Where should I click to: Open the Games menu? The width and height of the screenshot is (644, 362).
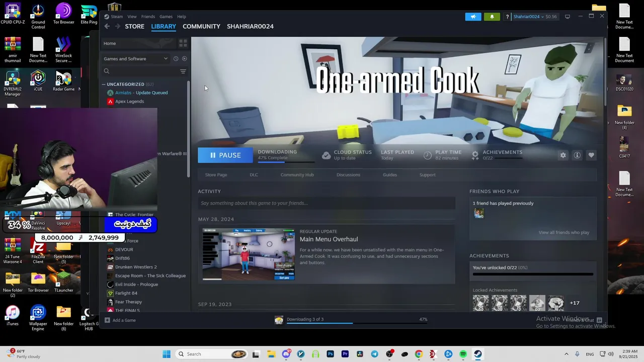click(x=166, y=17)
